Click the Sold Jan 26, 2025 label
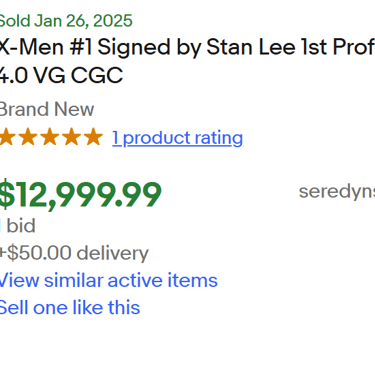This screenshot has height=366, width=375. click(66, 21)
